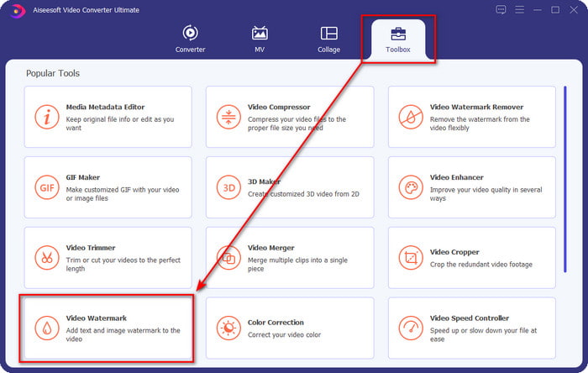Click 'Make customized GIF' description text
The height and width of the screenshot is (373, 588).
coord(123,194)
